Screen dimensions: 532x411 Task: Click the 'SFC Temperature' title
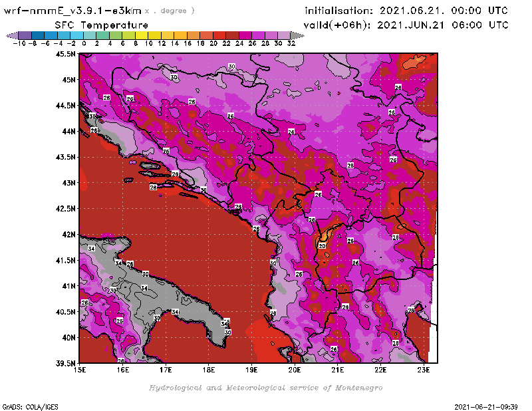click(x=102, y=25)
